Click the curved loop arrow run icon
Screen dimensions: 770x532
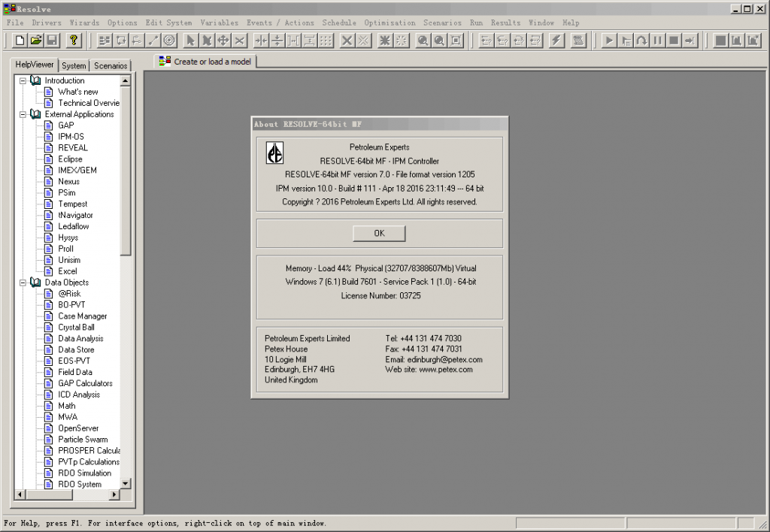point(641,41)
